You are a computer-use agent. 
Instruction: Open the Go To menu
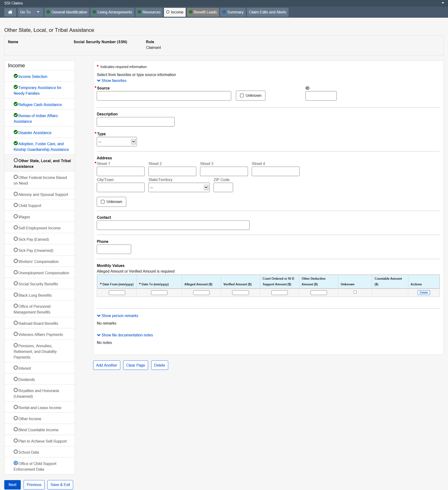point(30,12)
